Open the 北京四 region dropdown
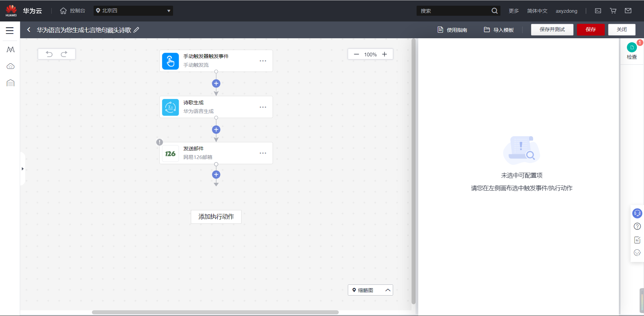Image resolution: width=644 pixels, height=316 pixels. tap(133, 11)
